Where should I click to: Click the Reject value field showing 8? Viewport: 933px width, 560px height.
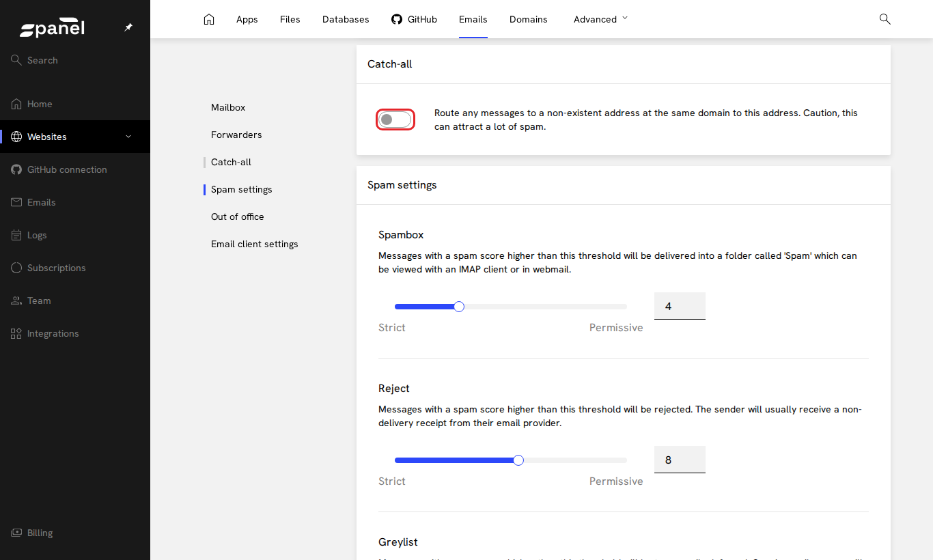click(x=680, y=460)
